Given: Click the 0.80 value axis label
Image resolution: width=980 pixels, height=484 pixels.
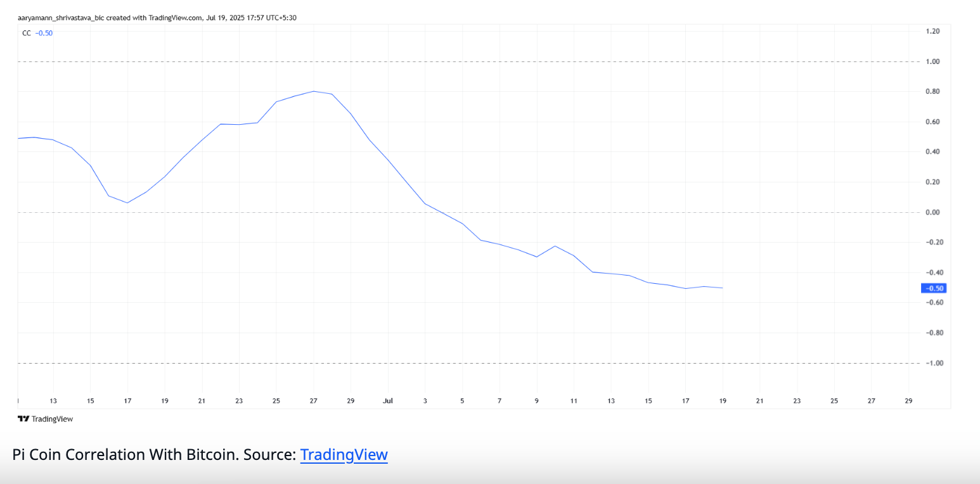Looking at the screenshot, I should [932, 92].
